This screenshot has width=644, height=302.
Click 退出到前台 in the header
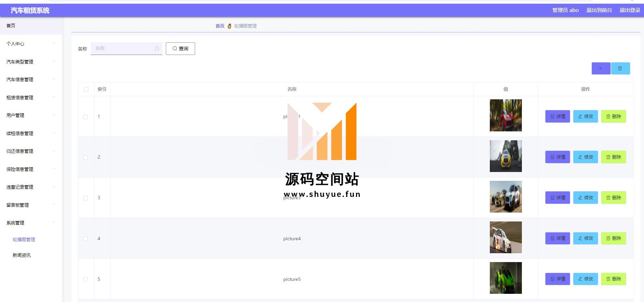[x=599, y=10]
